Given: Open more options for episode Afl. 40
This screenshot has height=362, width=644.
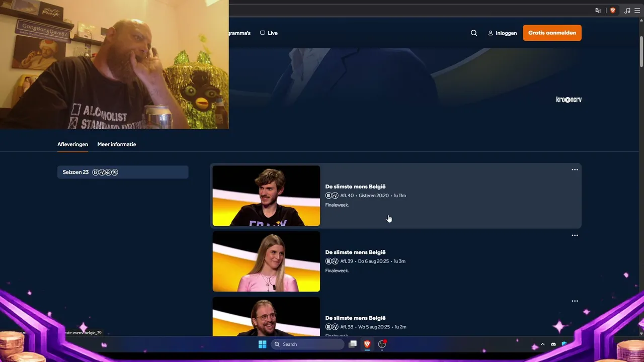Looking at the screenshot, I should (575, 169).
